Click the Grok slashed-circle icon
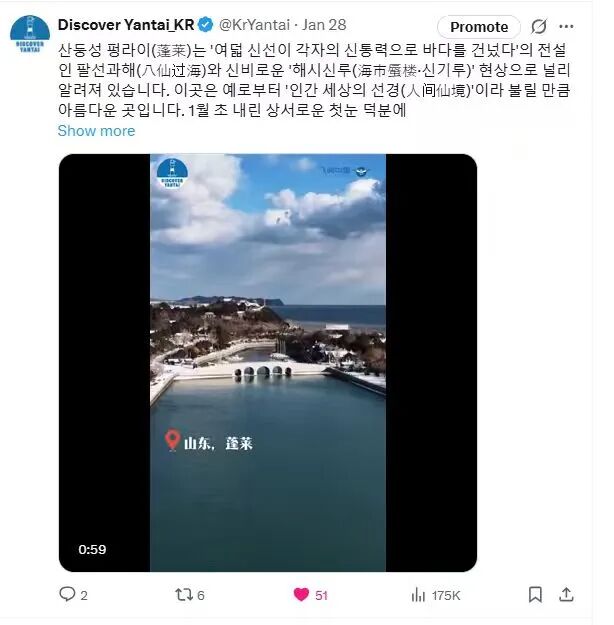Viewport: 614px width, 625px height. (x=539, y=27)
